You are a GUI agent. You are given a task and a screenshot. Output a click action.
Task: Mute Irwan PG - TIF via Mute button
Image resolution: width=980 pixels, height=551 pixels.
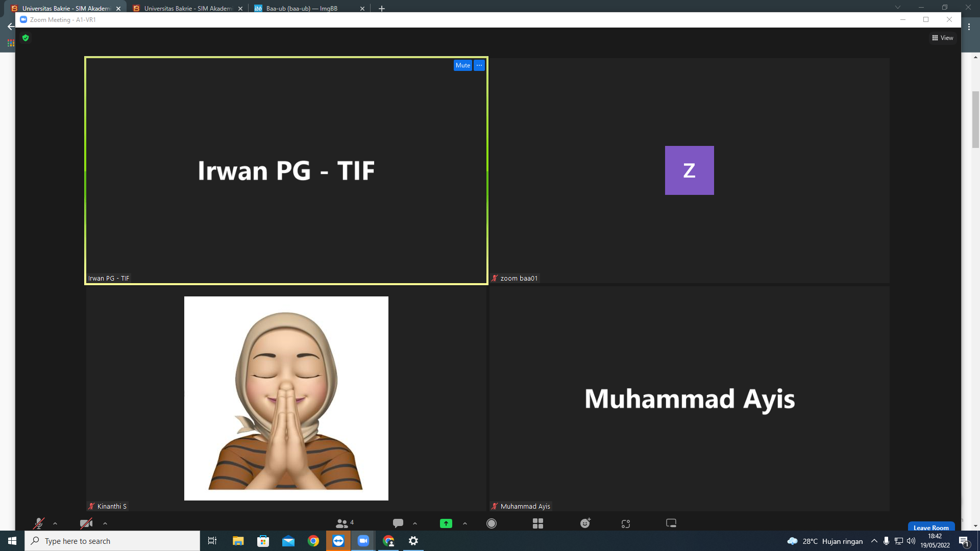[x=463, y=65]
